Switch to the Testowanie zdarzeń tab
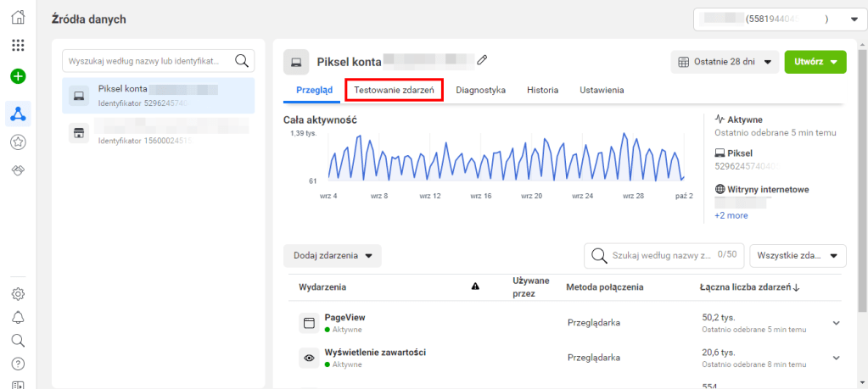 [x=394, y=89]
